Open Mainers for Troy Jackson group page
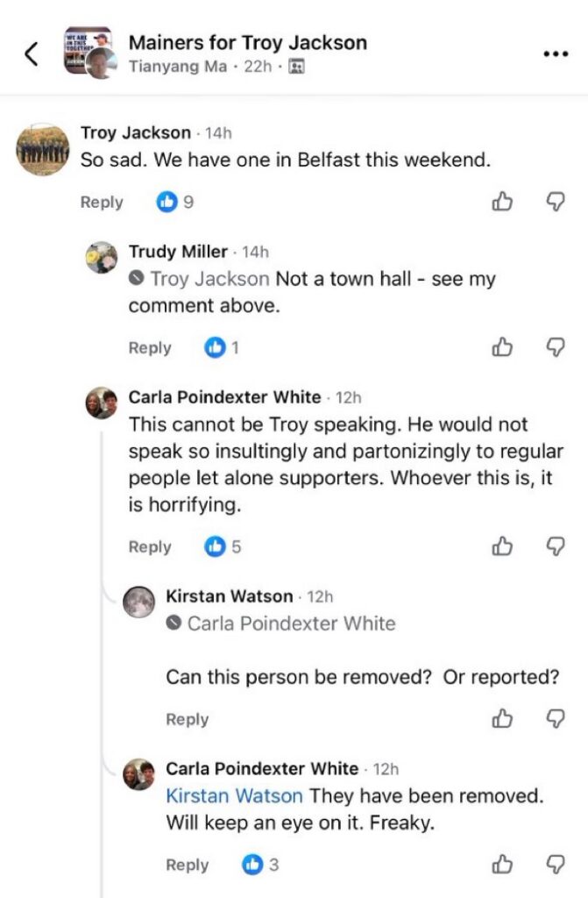The width and height of the screenshot is (588, 898). pos(248,42)
